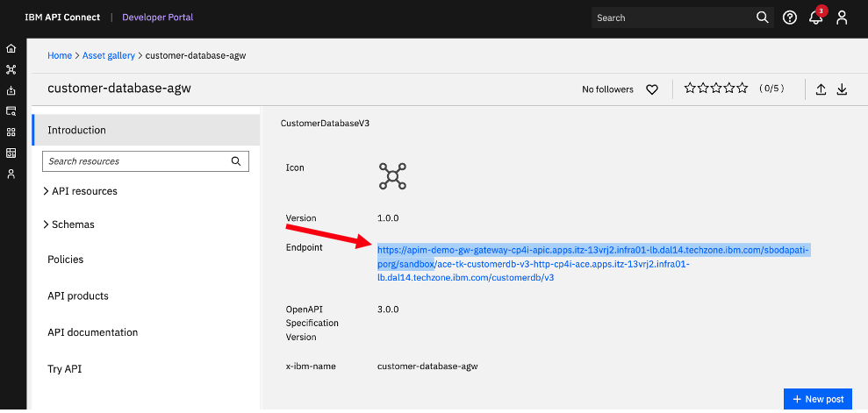Open the Policies section
The image size is (868, 413).
click(x=65, y=260)
